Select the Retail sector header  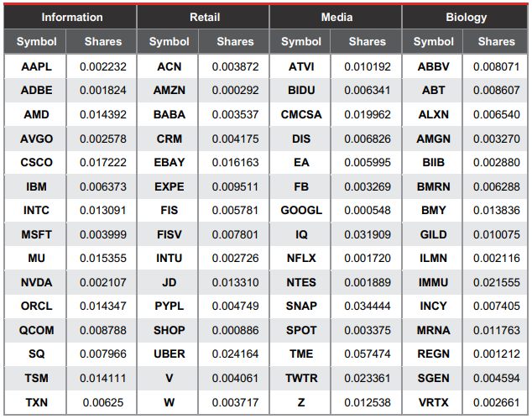(x=203, y=17)
